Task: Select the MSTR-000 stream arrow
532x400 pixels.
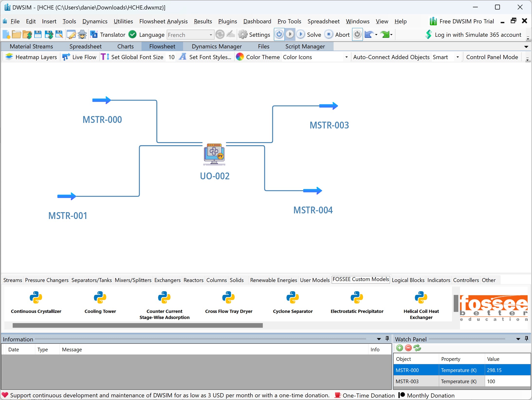Action: point(102,100)
